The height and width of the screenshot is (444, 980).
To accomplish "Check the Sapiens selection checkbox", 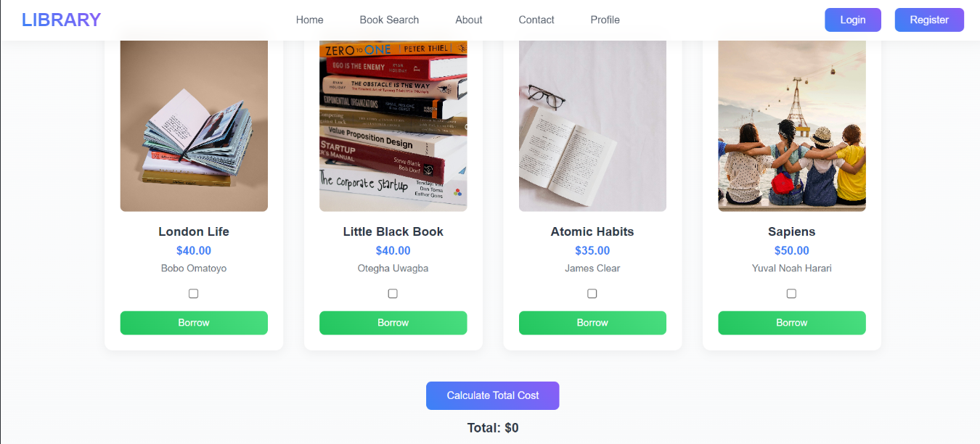I will 791,293.
